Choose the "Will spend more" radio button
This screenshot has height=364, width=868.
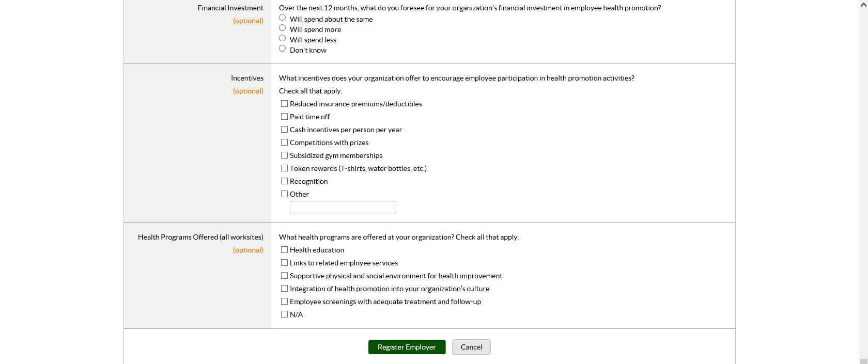(282, 28)
